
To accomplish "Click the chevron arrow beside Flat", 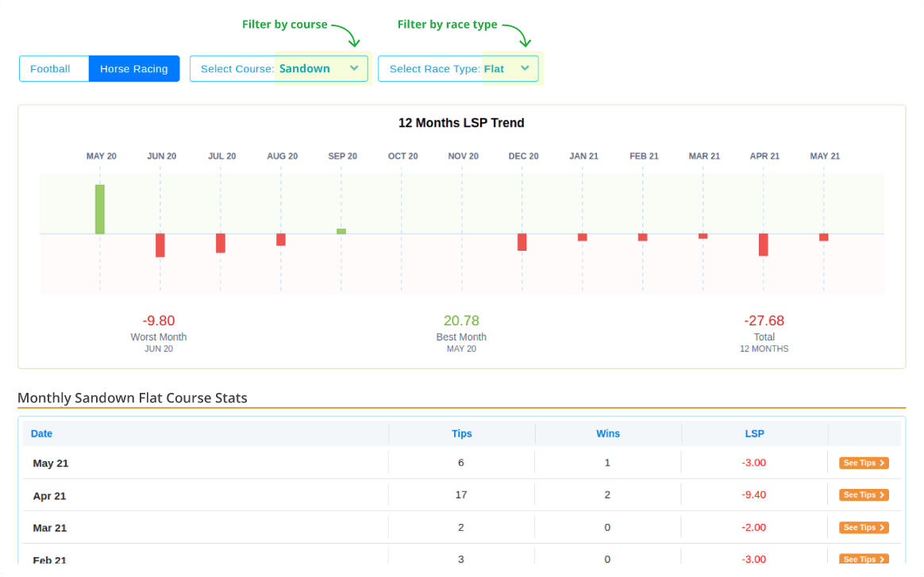I will [525, 68].
